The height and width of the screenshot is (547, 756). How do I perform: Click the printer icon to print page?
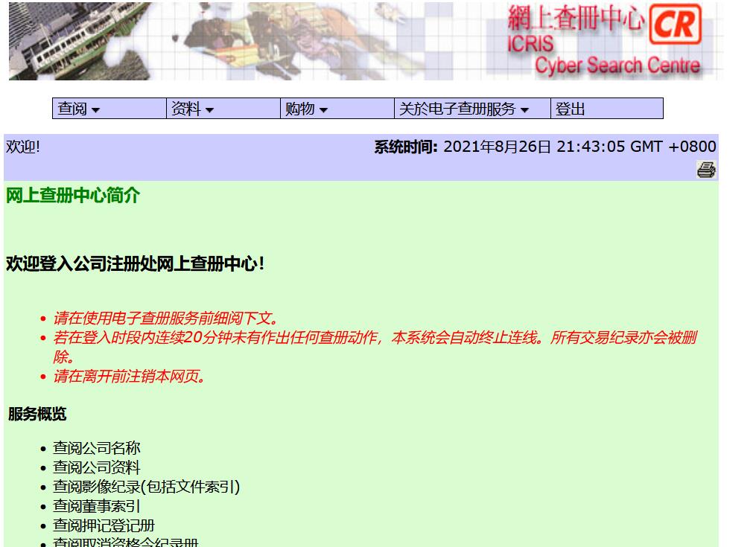click(705, 170)
